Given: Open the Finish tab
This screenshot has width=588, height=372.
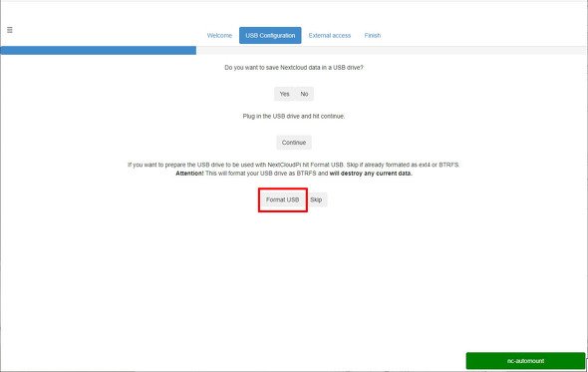Looking at the screenshot, I should coord(373,35).
